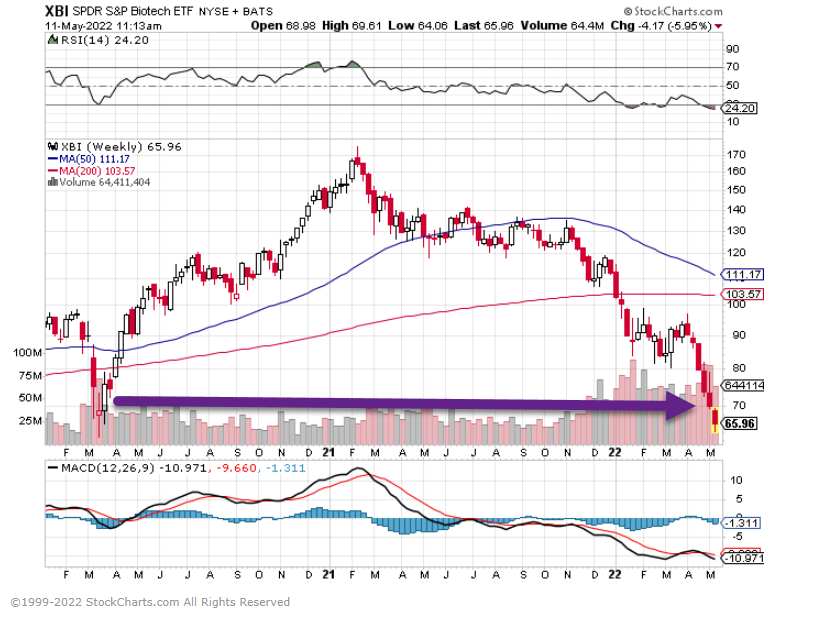Select the blue MA(50) legend line sample
The image size is (821, 619).
click(x=52, y=159)
